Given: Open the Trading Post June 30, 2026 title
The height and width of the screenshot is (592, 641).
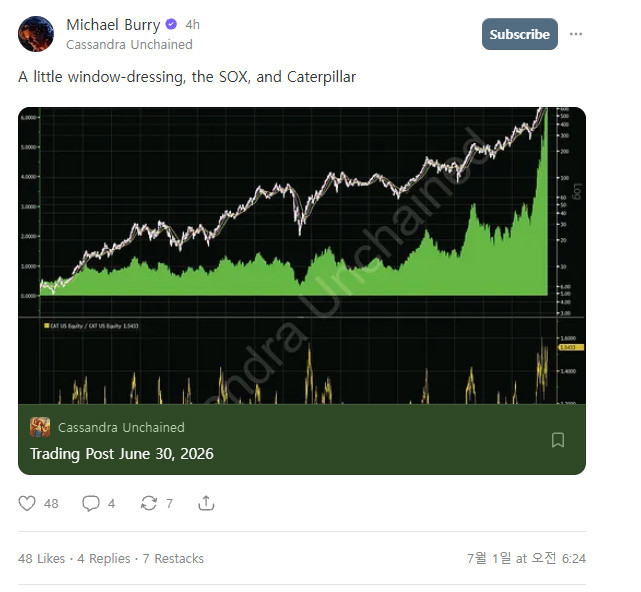Looking at the screenshot, I should point(122,454).
